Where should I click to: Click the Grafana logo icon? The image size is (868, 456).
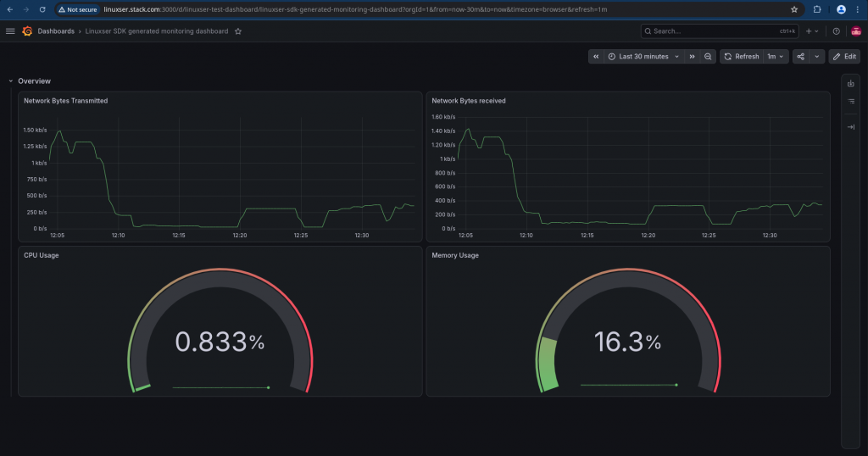27,31
